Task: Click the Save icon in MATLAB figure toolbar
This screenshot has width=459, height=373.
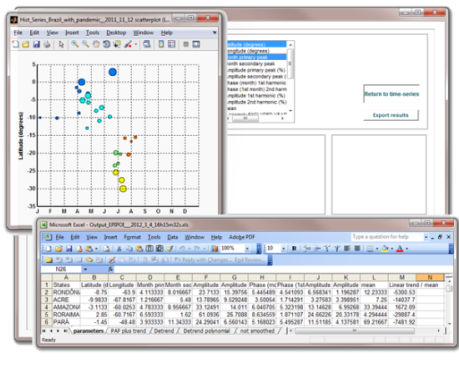Action: pyautogui.click(x=36, y=44)
